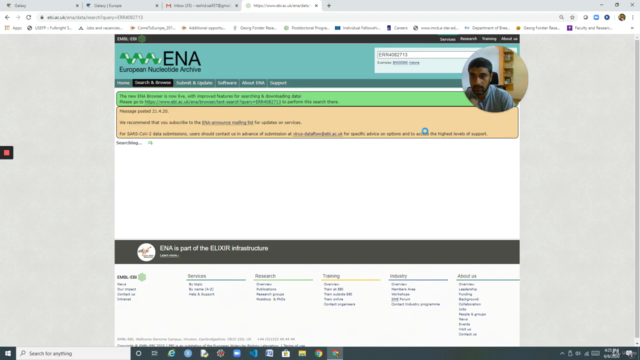Click footer Publications link under Research

click(266, 289)
